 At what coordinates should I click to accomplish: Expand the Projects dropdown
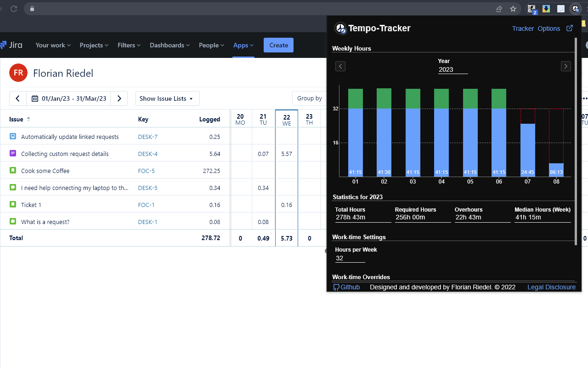pyautogui.click(x=94, y=45)
